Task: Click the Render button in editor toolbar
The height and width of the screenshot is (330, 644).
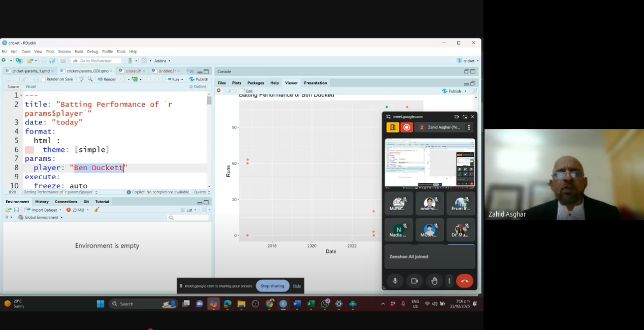Action: (x=107, y=79)
